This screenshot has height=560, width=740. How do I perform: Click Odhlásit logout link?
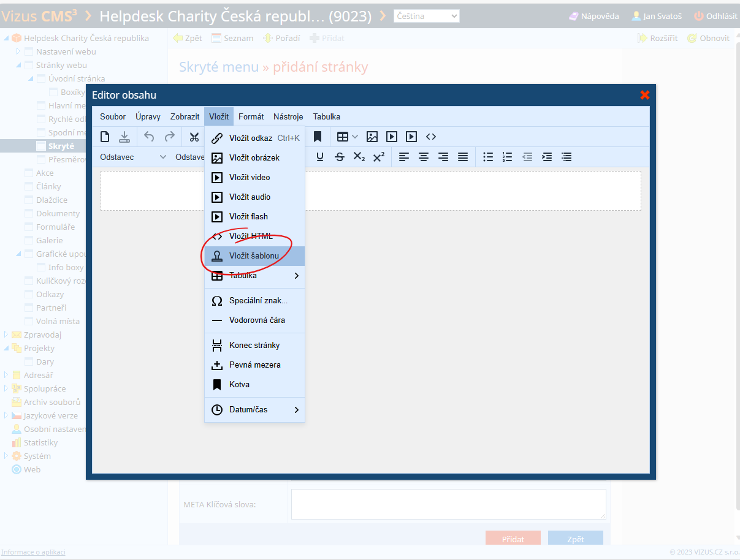point(716,17)
